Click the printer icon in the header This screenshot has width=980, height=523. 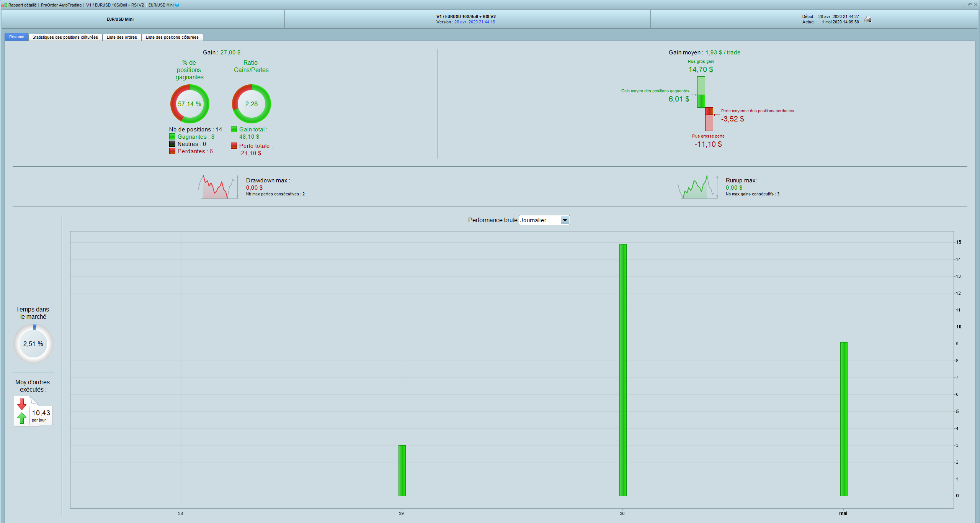tap(868, 20)
